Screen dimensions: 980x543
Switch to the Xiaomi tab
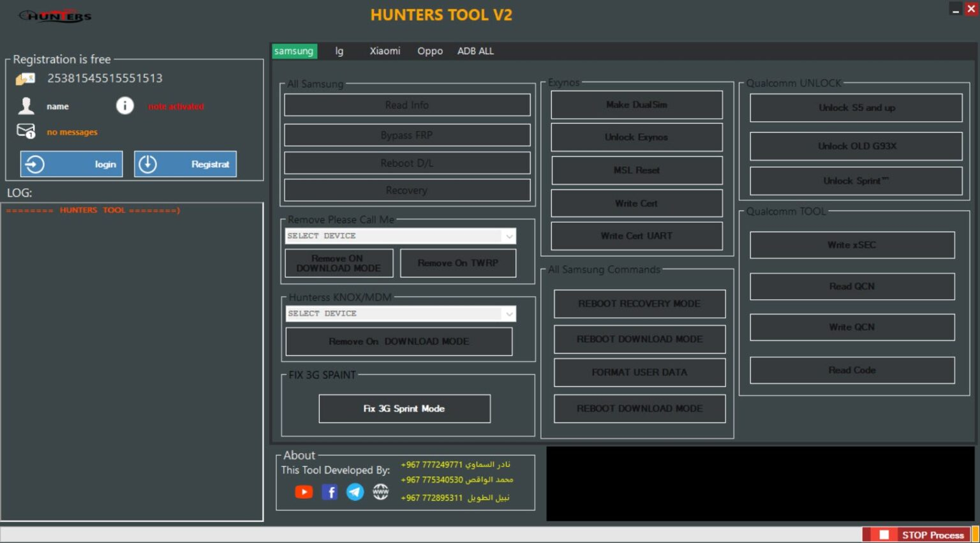385,51
